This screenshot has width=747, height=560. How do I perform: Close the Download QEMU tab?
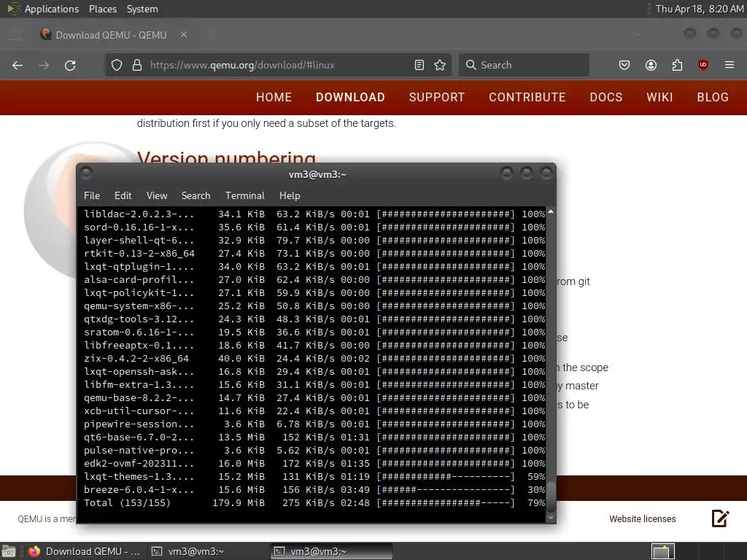(x=184, y=35)
